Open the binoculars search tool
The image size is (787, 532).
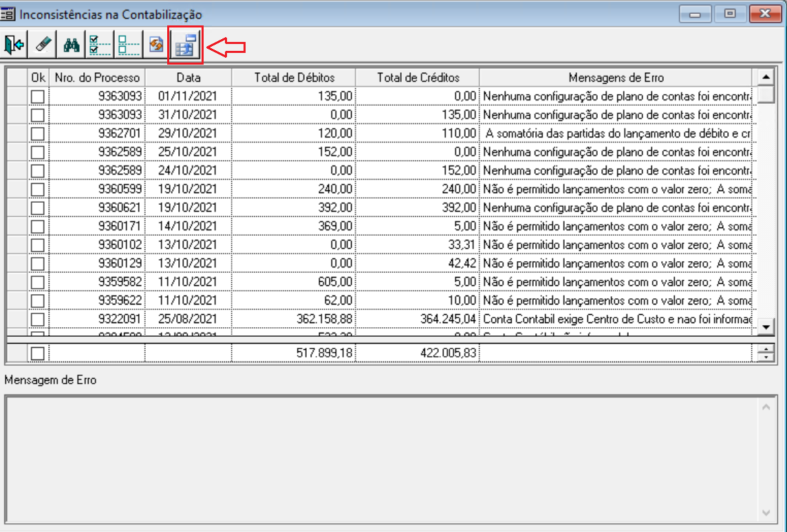[72, 45]
